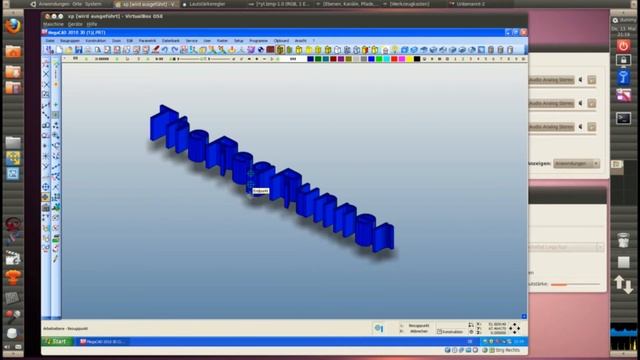This screenshot has height=360, width=640.
Task: Select the black color swatch
Action: (x=417, y=59)
